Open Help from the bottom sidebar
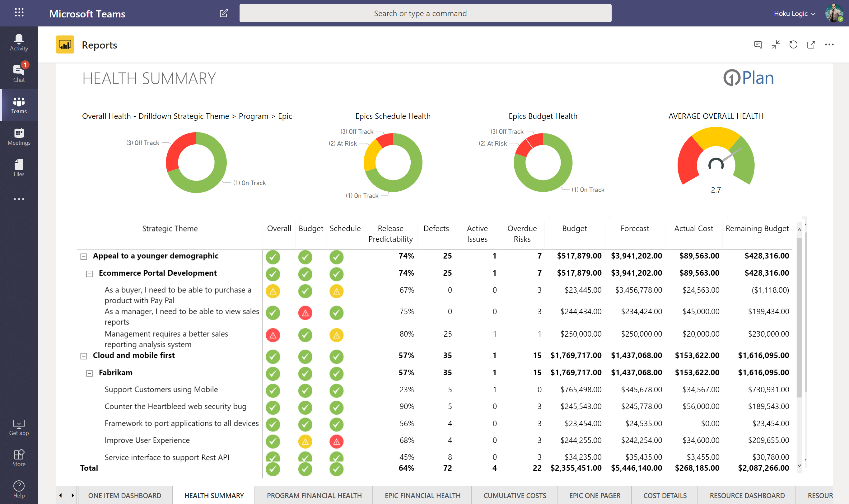The height and width of the screenshot is (504, 849). pyautogui.click(x=19, y=489)
